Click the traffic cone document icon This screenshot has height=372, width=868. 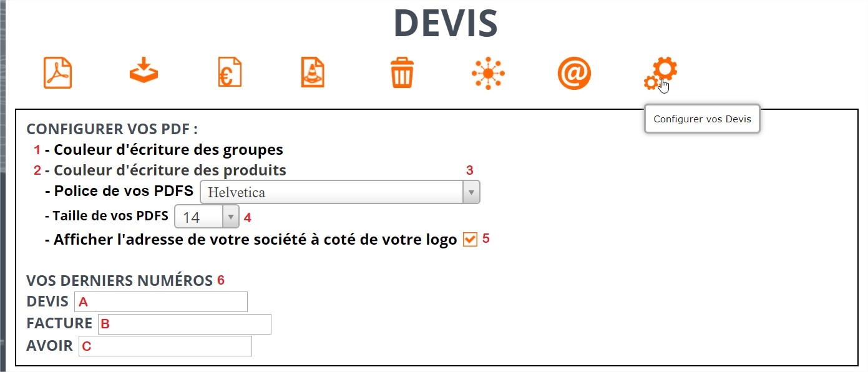click(x=313, y=72)
